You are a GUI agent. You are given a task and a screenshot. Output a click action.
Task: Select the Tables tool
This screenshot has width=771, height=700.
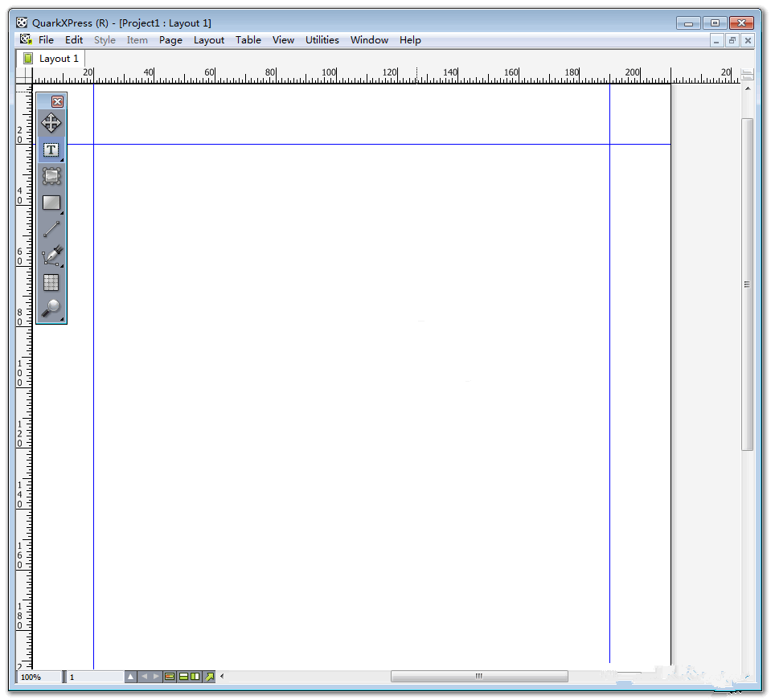(x=51, y=282)
